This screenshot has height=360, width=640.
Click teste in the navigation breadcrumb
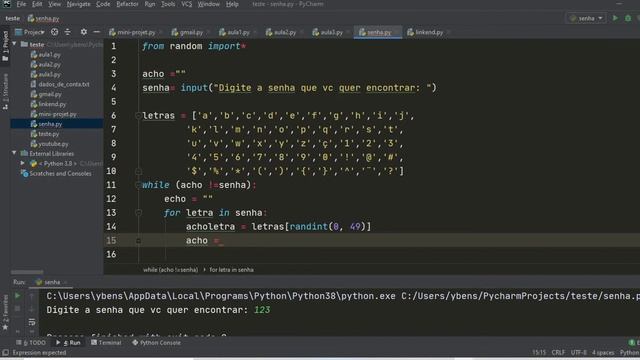[x=13, y=18]
